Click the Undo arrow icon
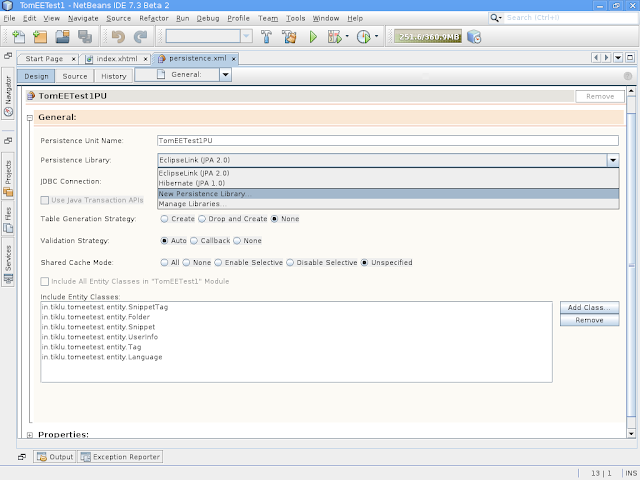 click(118, 37)
